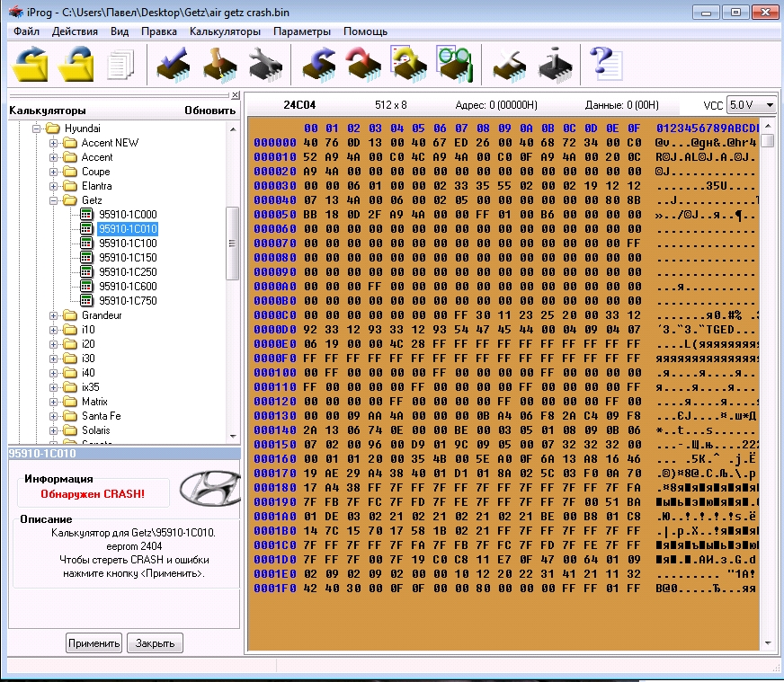Select the Accent folder
This screenshot has height=682, width=784.
tap(97, 157)
